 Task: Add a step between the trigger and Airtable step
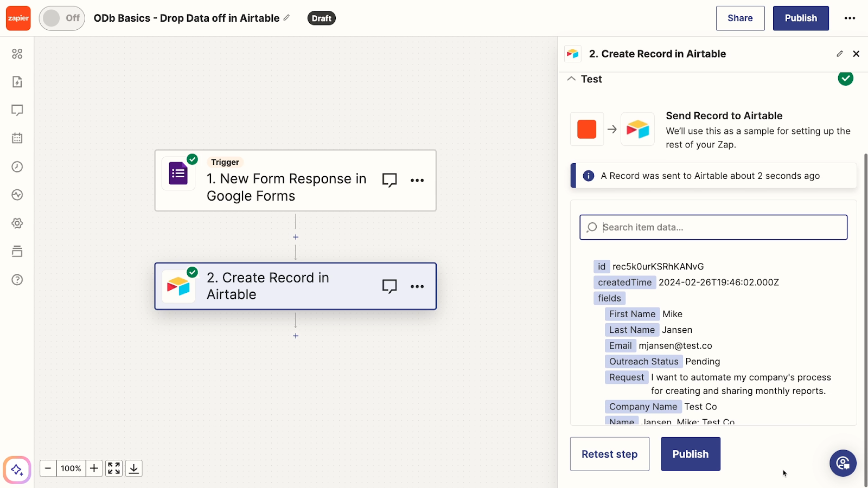296,237
